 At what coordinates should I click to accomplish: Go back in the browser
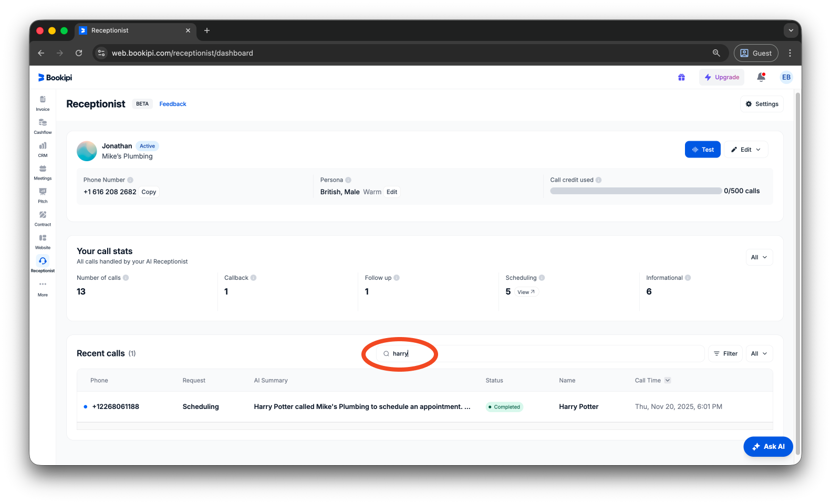pyautogui.click(x=41, y=53)
